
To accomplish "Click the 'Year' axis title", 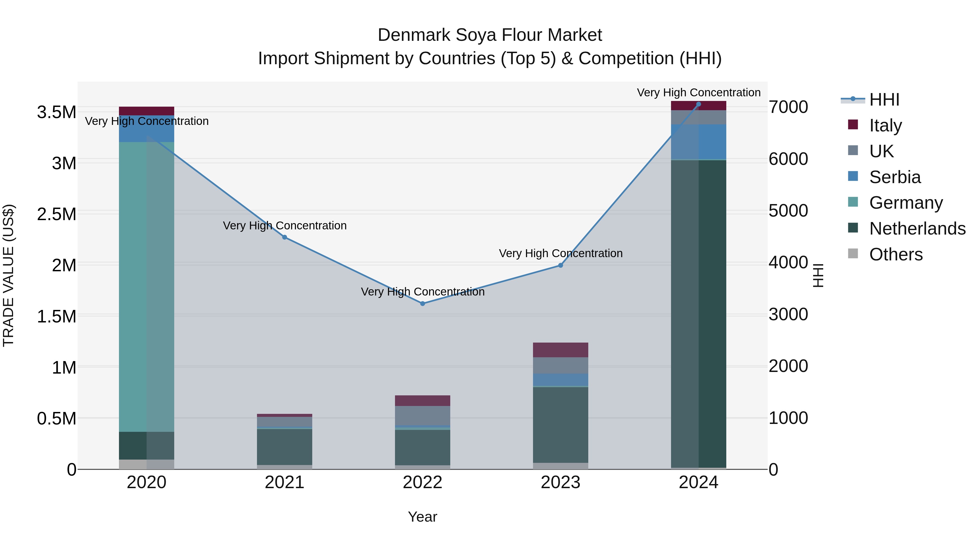I will tap(423, 517).
